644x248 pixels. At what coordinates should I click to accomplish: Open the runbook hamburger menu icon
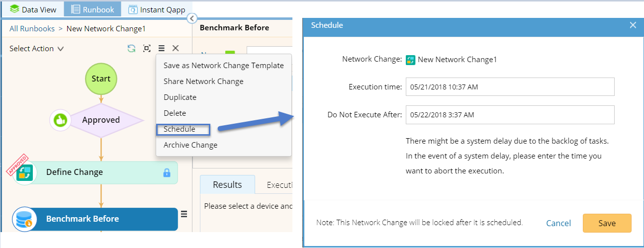tap(162, 48)
